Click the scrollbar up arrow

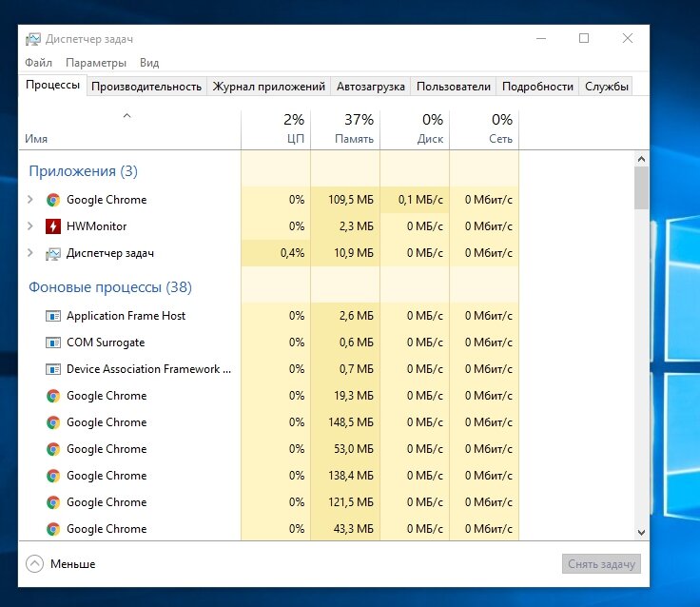[642, 159]
